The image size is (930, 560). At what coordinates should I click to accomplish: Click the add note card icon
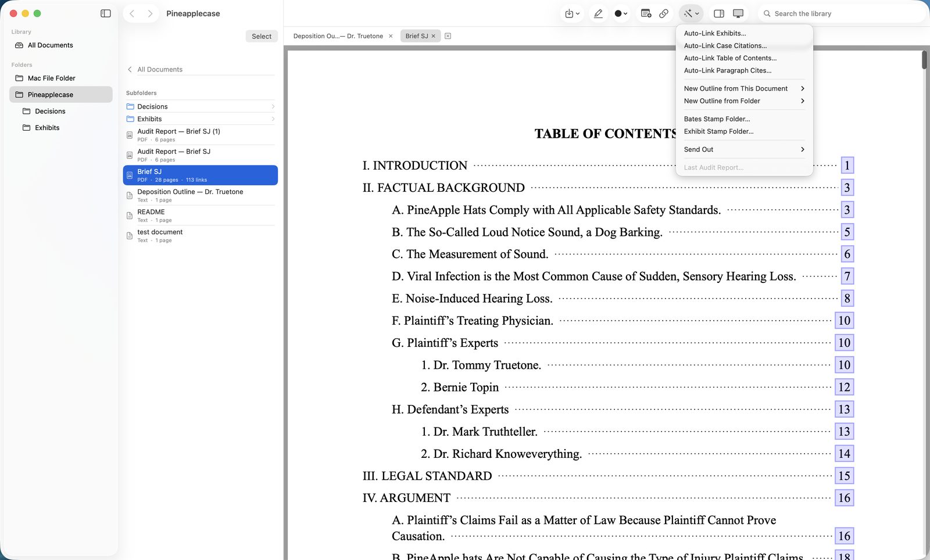[646, 13]
